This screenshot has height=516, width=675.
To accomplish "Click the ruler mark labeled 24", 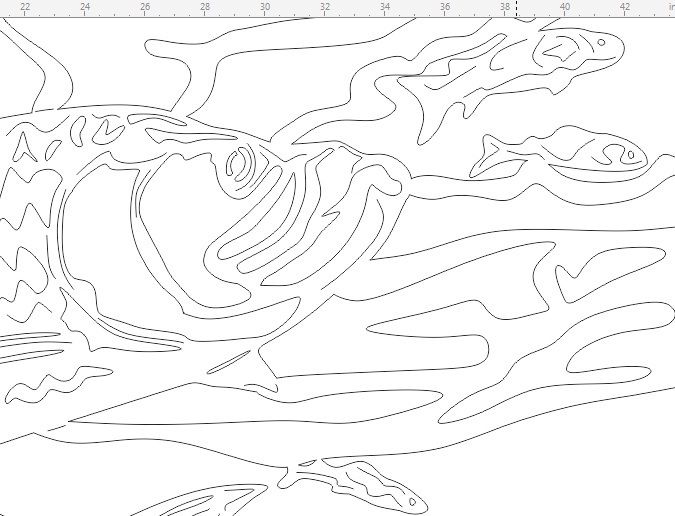I will tap(85, 7).
